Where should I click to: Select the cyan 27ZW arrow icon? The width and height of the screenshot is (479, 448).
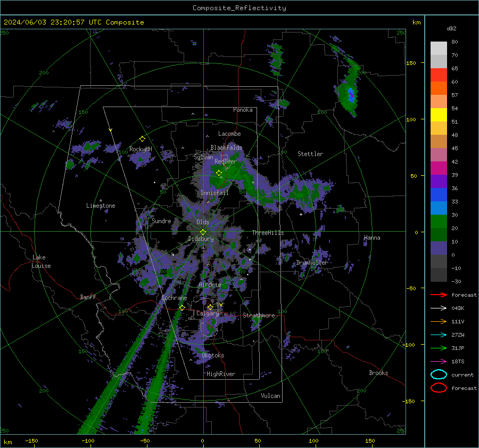click(x=439, y=335)
